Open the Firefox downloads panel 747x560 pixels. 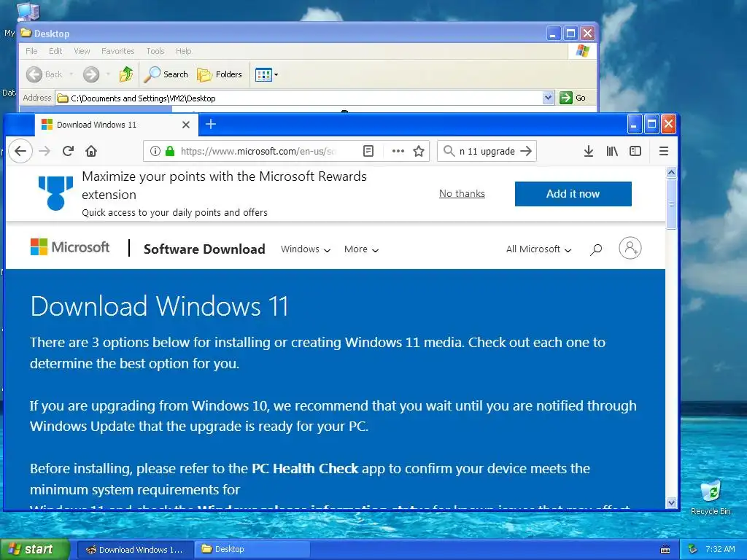click(589, 152)
